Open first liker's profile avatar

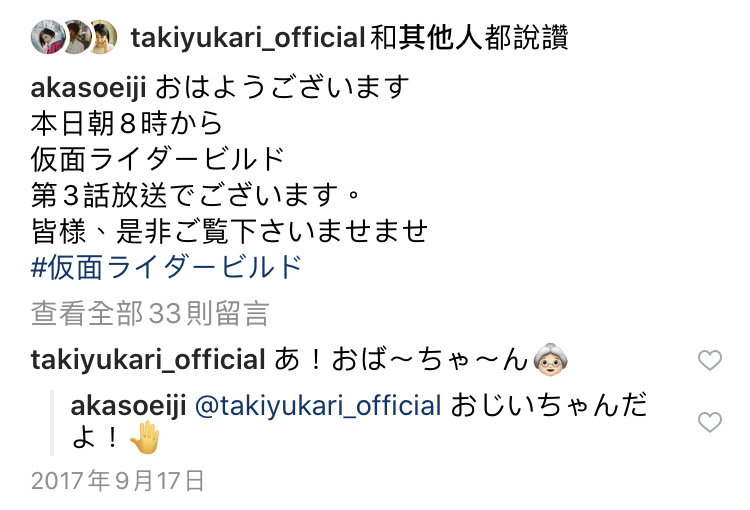point(47,37)
